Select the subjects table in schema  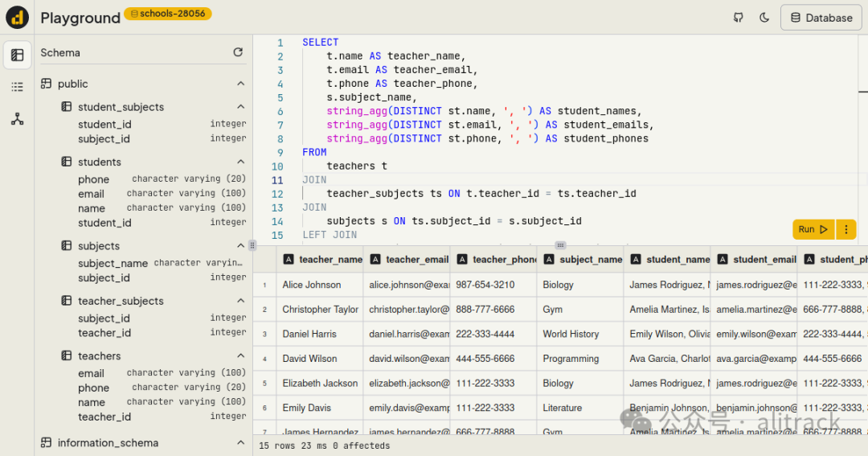(98, 246)
